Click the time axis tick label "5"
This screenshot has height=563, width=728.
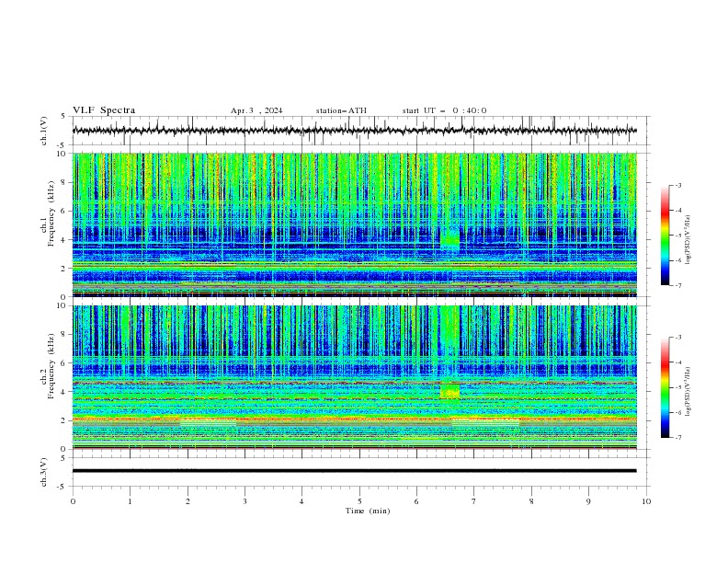[x=359, y=501]
